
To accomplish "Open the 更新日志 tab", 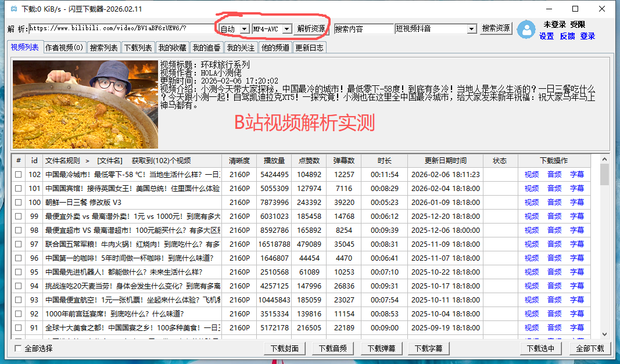I will (x=309, y=48).
